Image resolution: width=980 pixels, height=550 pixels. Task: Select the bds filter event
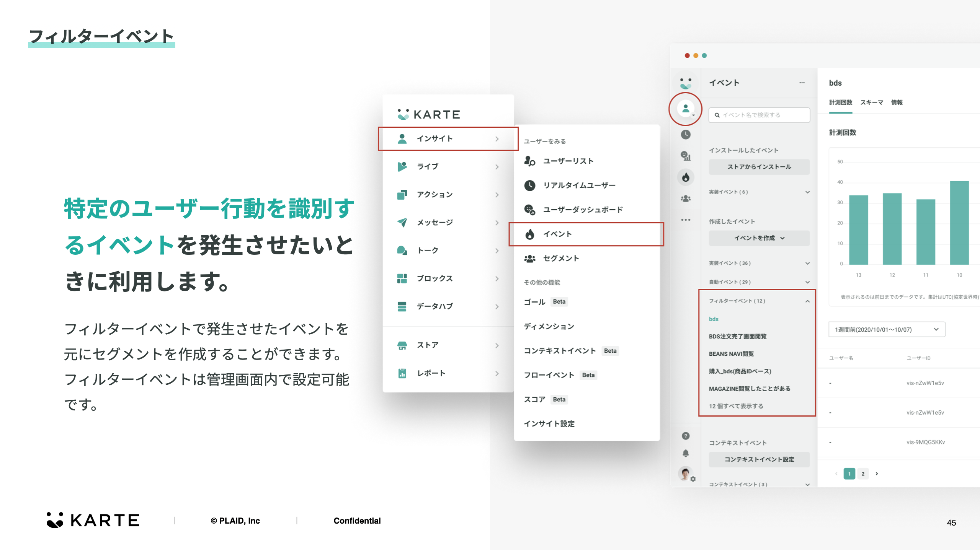click(x=714, y=319)
